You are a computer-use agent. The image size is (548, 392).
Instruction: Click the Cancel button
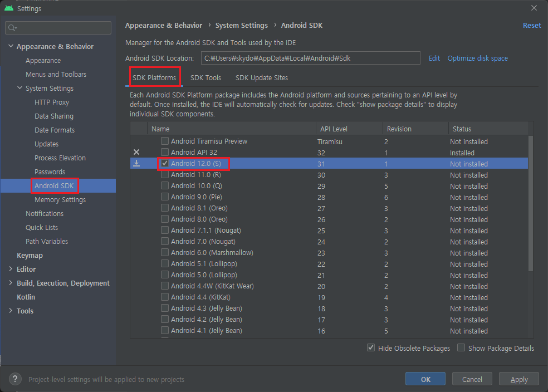point(472,379)
